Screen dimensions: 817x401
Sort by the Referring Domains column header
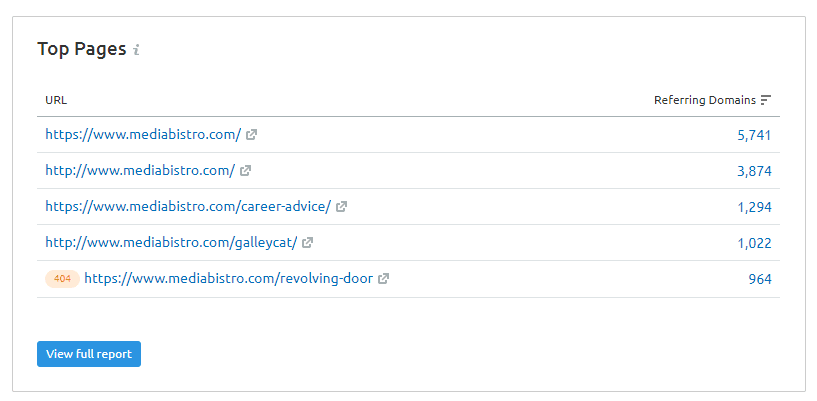(704, 100)
